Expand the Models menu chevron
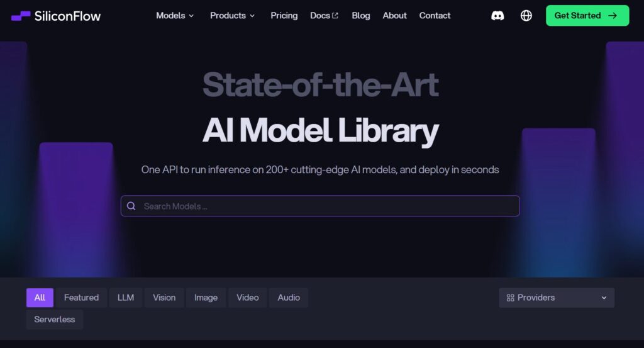 (x=191, y=16)
